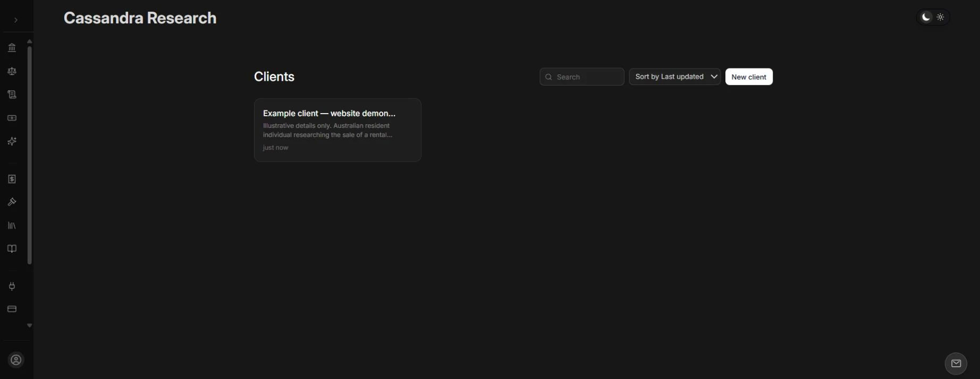Open the library books icon in sidebar
Image resolution: width=980 pixels, height=379 pixels.
click(12, 226)
